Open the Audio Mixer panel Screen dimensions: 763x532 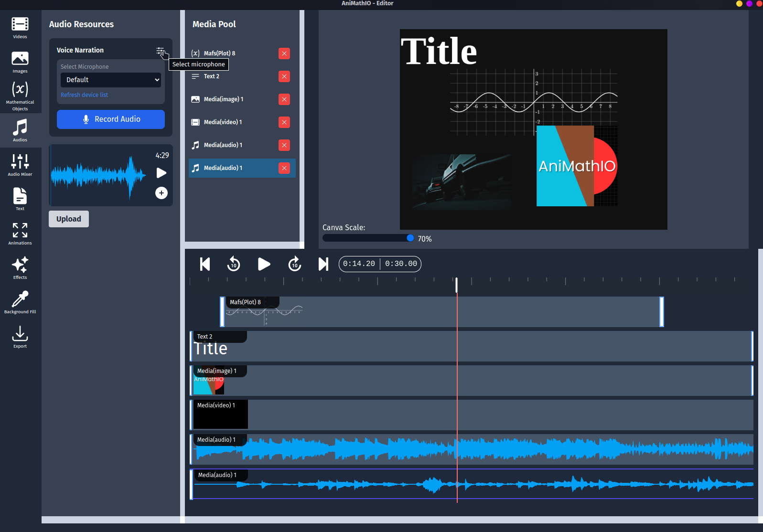(x=20, y=165)
